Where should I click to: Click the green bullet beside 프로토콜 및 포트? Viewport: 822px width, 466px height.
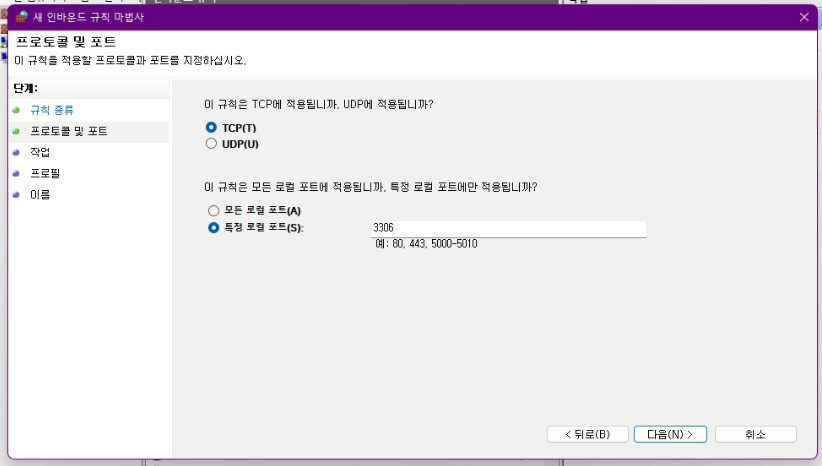(x=16, y=131)
